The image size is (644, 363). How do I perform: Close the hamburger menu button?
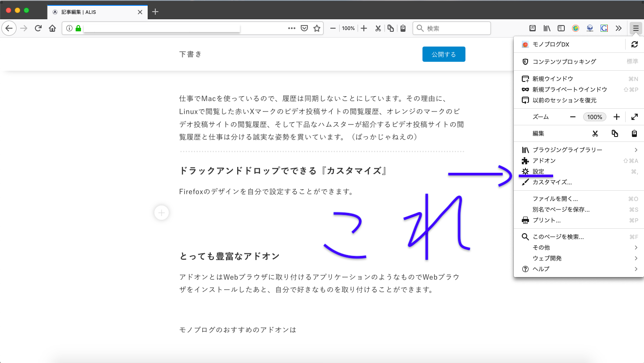tap(635, 28)
